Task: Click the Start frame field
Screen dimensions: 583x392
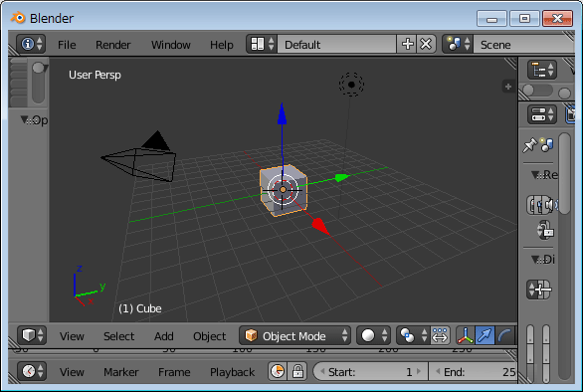Action: 371,371
